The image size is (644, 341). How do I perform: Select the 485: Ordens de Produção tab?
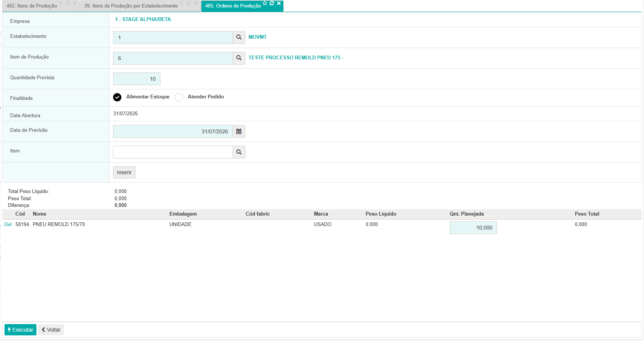[x=233, y=6]
